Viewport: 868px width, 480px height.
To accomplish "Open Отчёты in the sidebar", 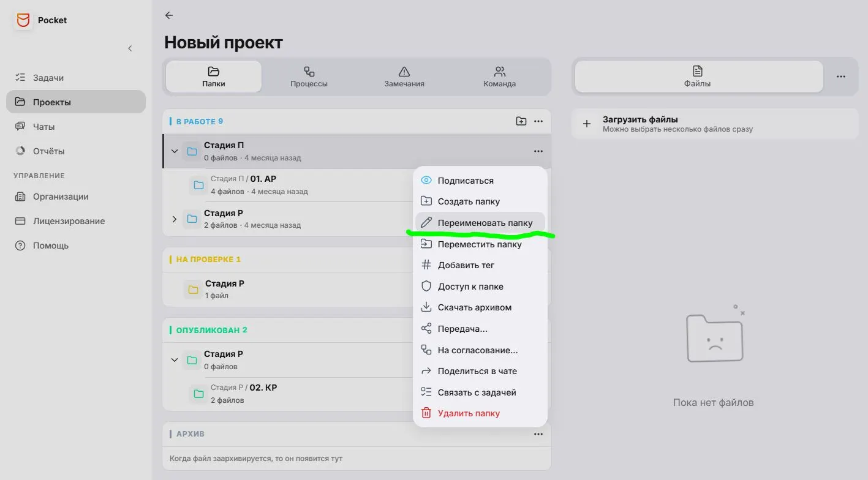I will point(76,151).
